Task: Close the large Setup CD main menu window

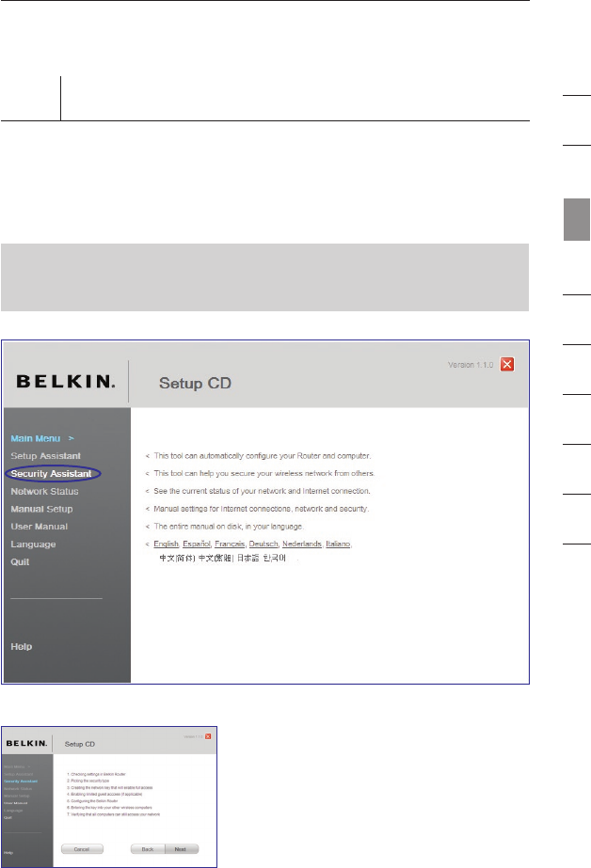Action: (507, 364)
